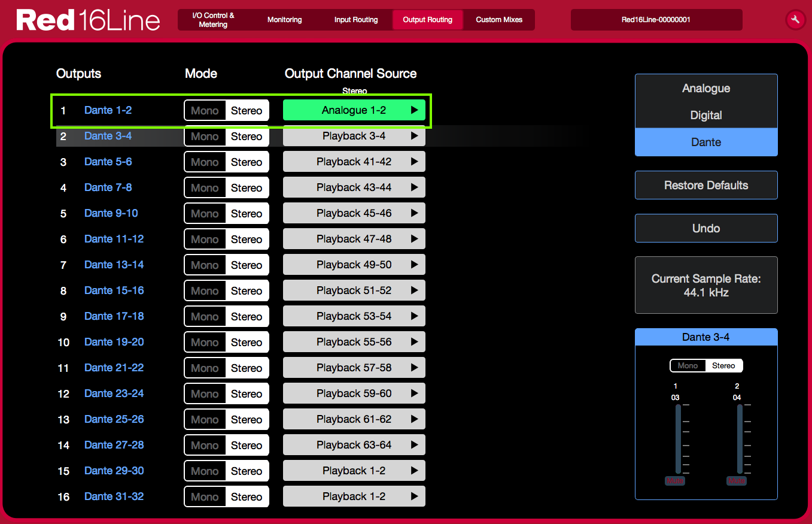The height and width of the screenshot is (524, 812).
Task: Open the Playback 57-58 source dropdown
Action: pos(354,368)
